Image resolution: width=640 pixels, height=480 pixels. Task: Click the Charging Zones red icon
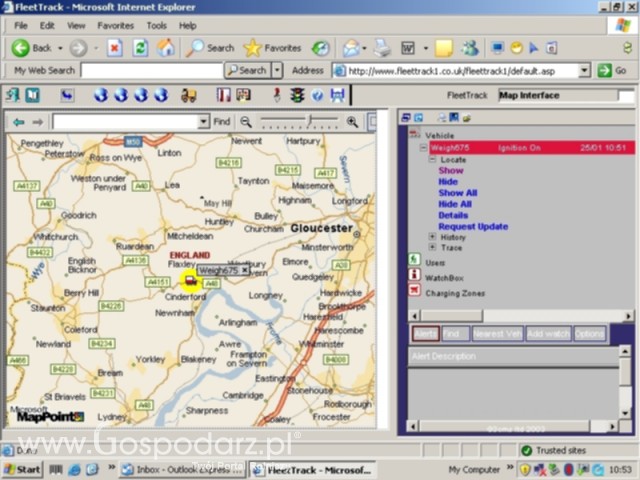tap(414, 292)
